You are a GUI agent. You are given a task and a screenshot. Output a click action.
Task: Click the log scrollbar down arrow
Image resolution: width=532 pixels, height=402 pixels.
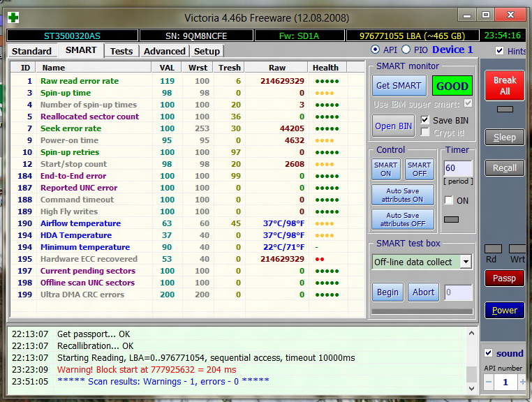(471, 389)
